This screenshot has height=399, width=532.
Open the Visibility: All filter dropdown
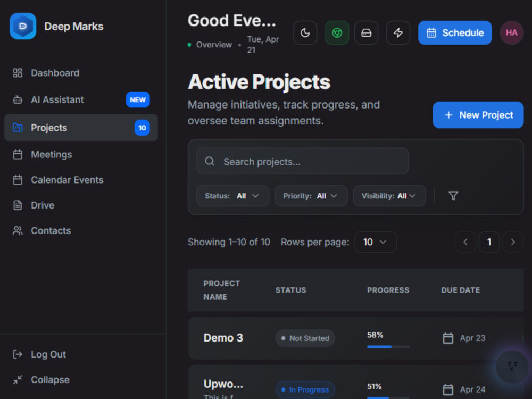389,196
